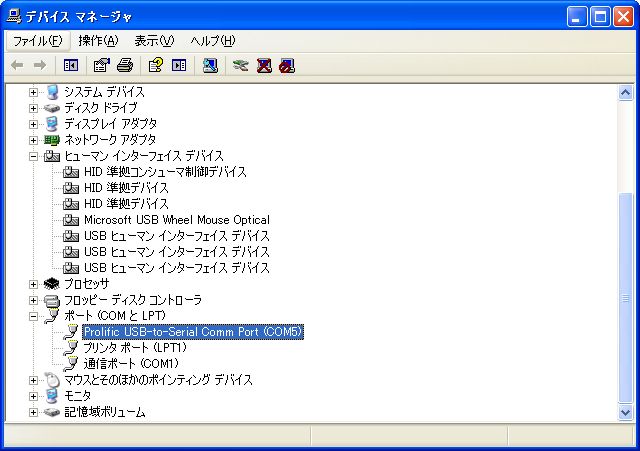The image size is (640, 451).
Task: Select プリンタ ポート (LPT1) entry
Action: [135, 348]
